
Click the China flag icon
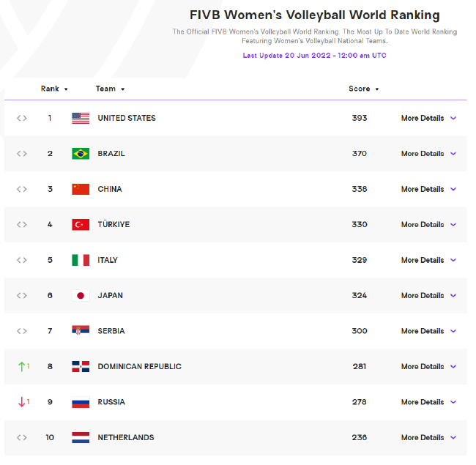[81, 189]
